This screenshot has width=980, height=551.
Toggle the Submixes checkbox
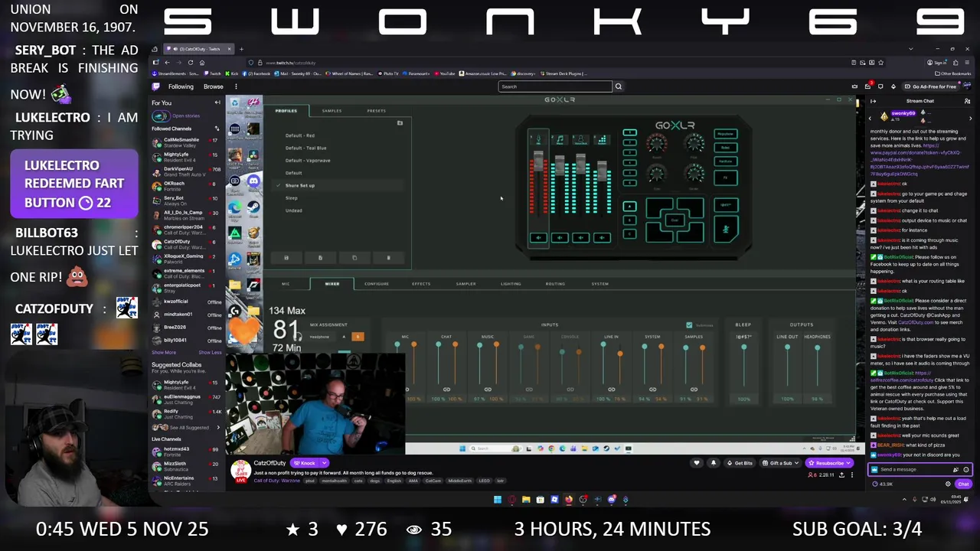pos(689,325)
